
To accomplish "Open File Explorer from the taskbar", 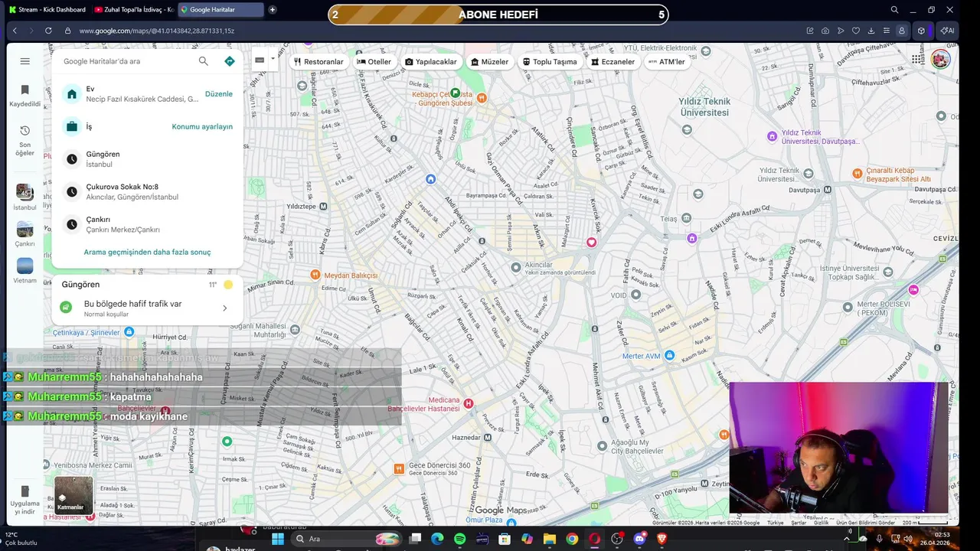I will [550, 539].
